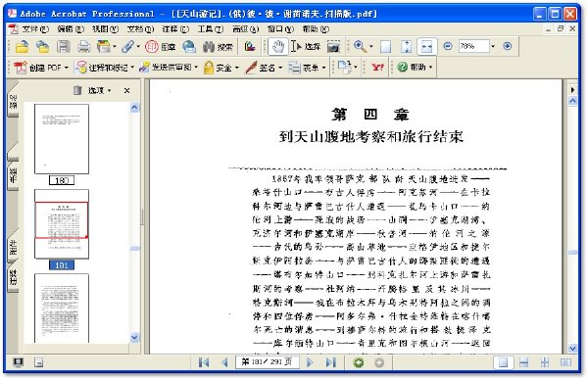Click the Save disk icon
This screenshot has height=380, width=588.
coord(63,46)
